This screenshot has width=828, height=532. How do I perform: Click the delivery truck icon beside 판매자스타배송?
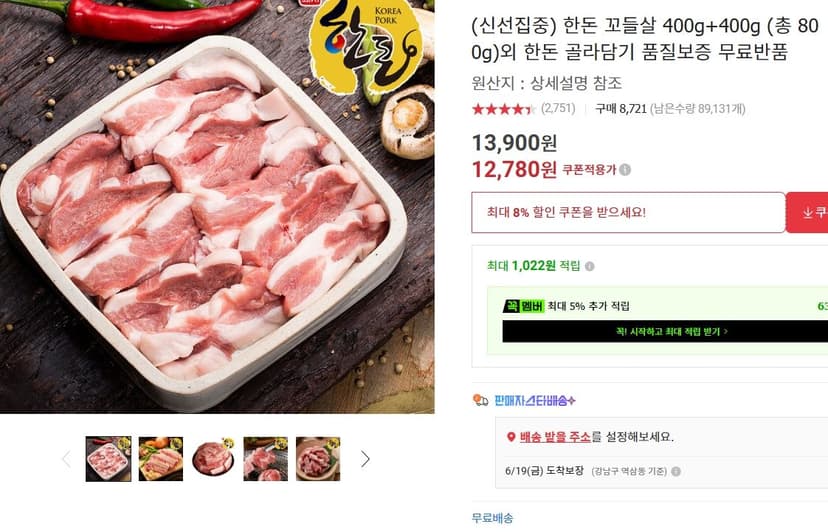[x=480, y=400]
